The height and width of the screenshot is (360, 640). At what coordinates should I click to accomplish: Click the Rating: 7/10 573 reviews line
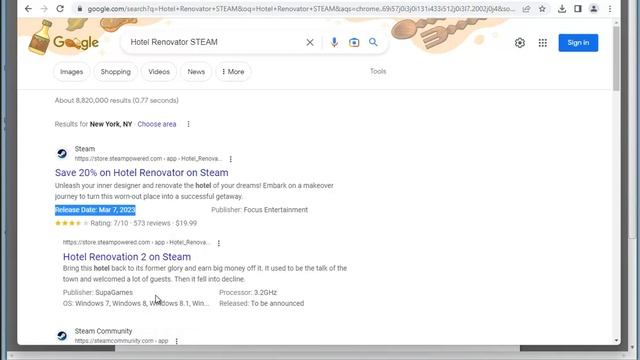click(126, 223)
